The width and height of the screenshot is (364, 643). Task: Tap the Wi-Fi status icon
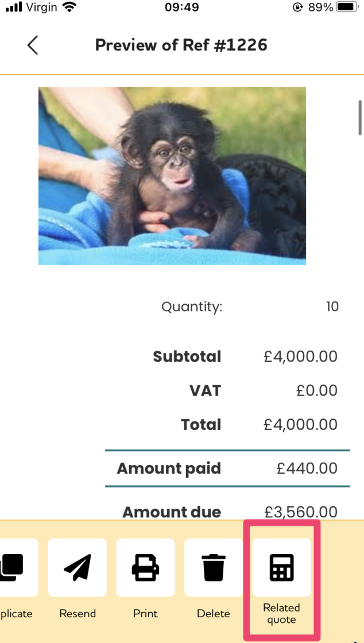tap(69, 7)
